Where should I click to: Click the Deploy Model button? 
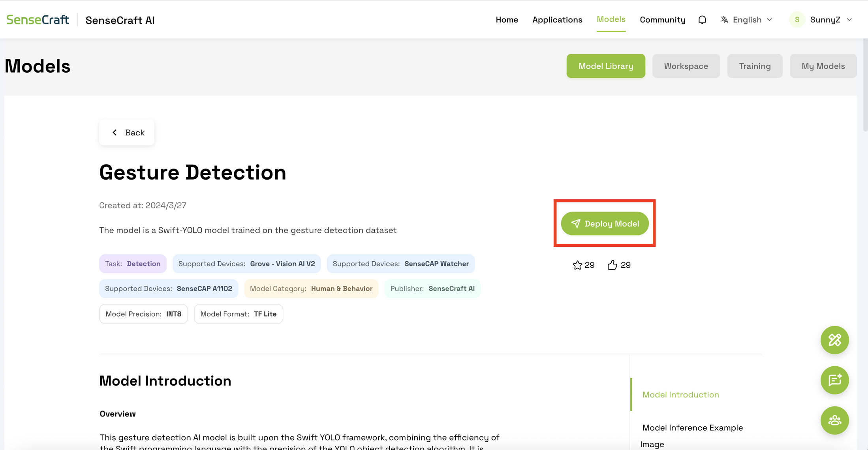[x=605, y=223]
